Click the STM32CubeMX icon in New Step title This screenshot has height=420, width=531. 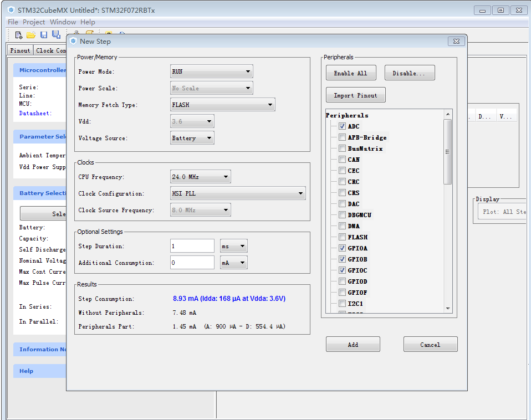pos(73,42)
